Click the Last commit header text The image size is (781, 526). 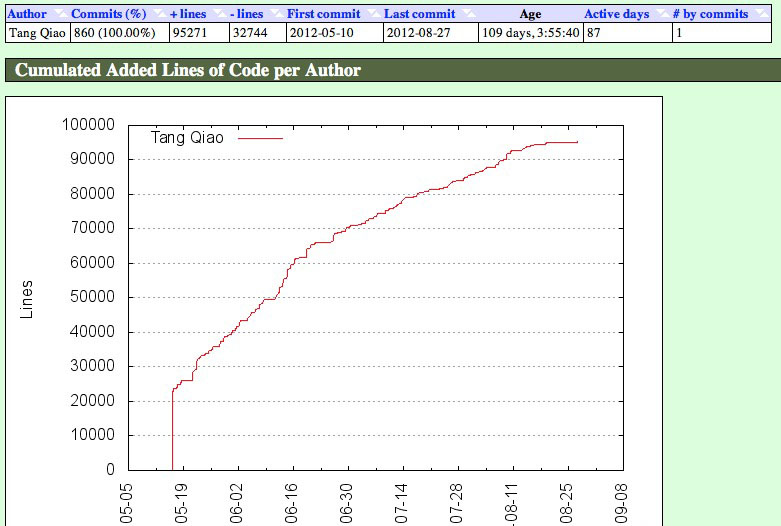pos(419,14)
